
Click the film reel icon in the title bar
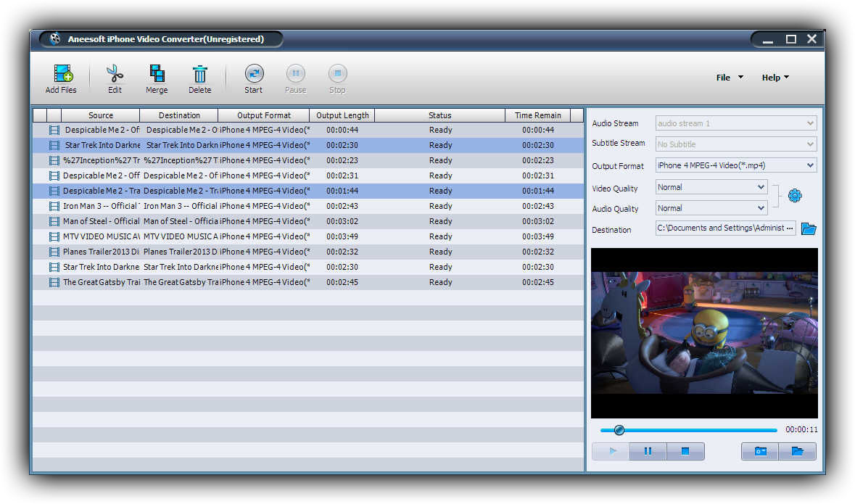click(x=55, y=38)
